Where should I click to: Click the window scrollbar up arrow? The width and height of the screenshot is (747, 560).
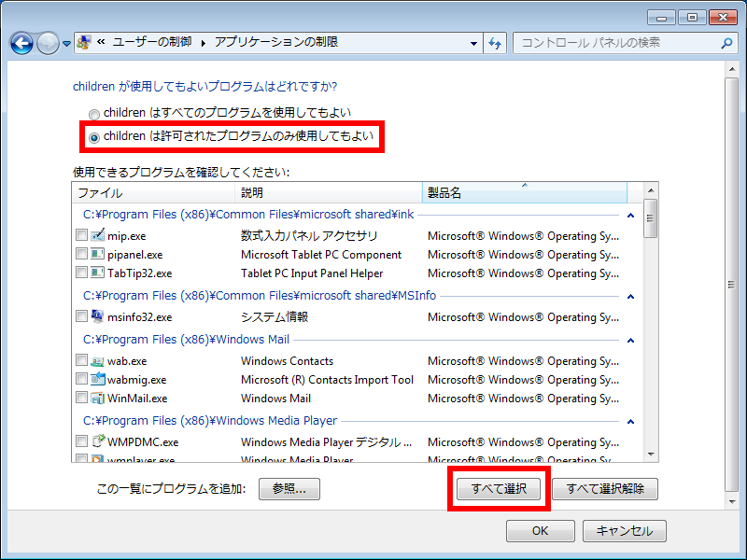(x=732, y=70)
